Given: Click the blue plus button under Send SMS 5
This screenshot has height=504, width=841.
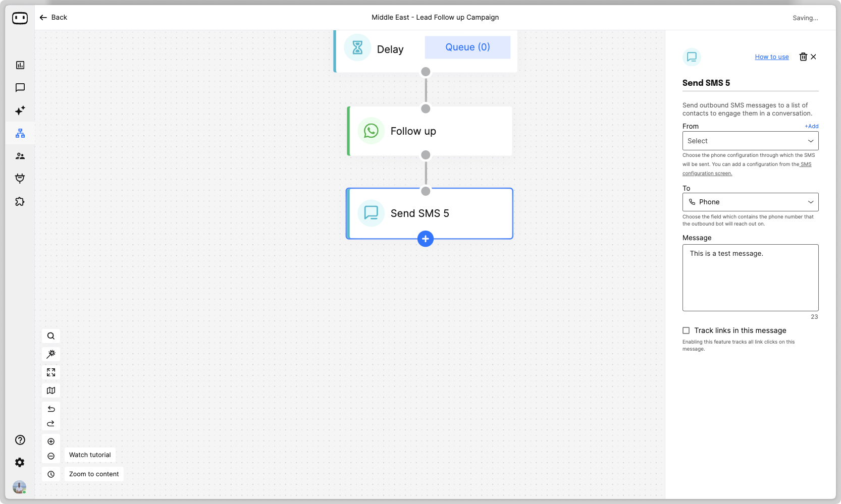Looking at the screenshot, I should tap(426, 239).
